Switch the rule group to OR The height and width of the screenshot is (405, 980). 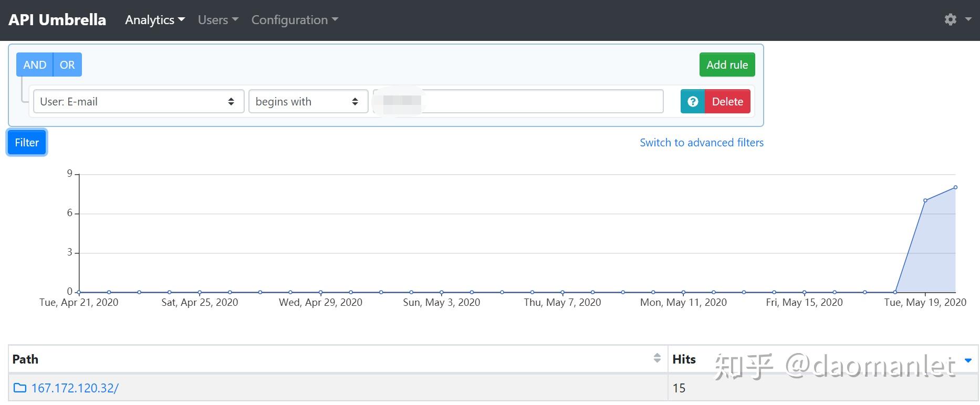[67, 65]
